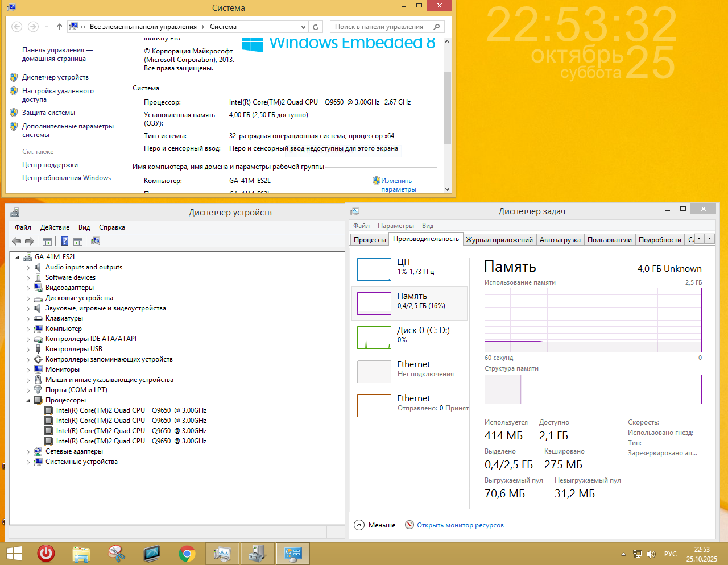The height and width of the screenshot is (565, 728).
Task: Collapse the Процессоры tree node
Action: (x=28, y=401)
